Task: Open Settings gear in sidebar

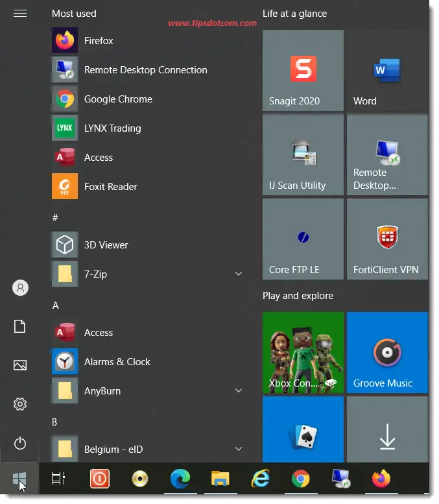Action: (x=20, y=404)
